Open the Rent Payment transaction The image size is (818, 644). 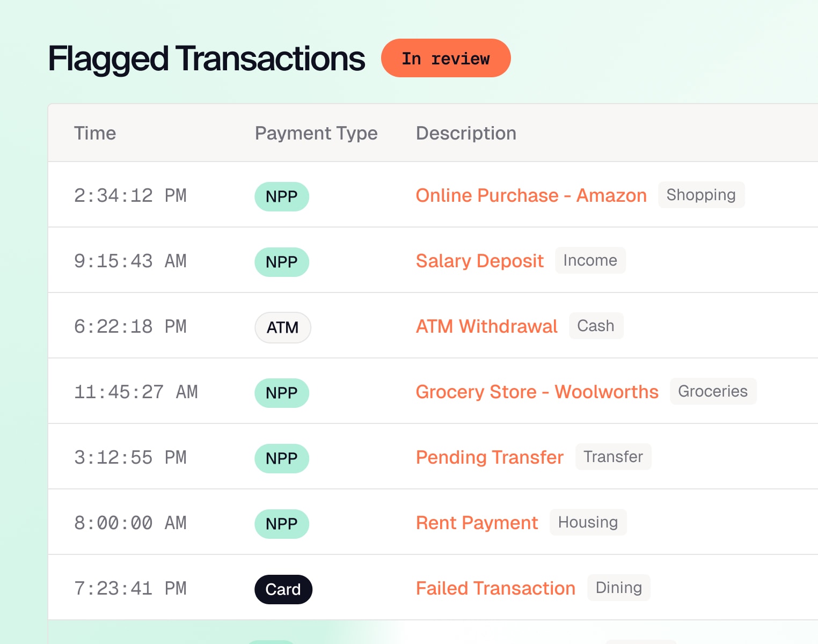477,523
